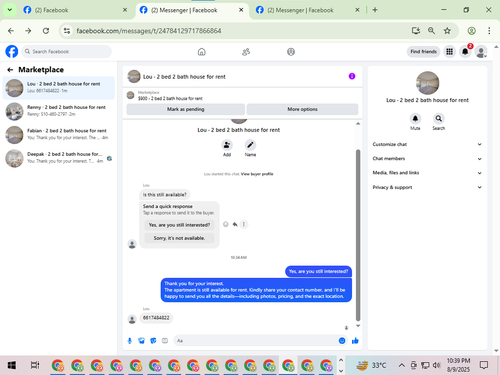Screen dimensions: 500x375
Task: React to message with the emoji icon
Action: click(226, 224)
